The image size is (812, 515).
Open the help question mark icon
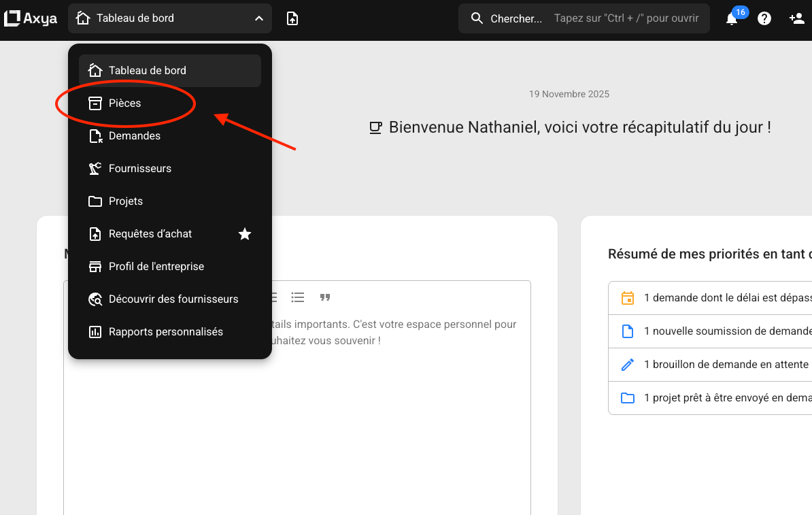[764, 19]
